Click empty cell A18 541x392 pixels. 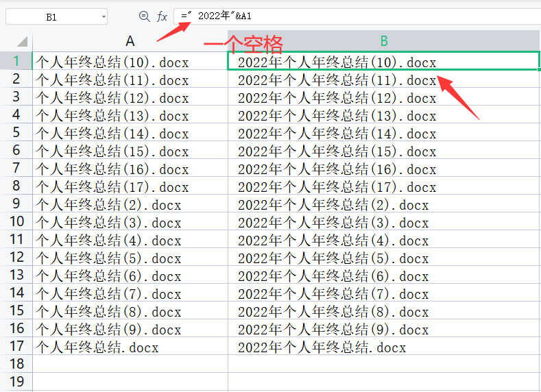[x=130, y=364]
